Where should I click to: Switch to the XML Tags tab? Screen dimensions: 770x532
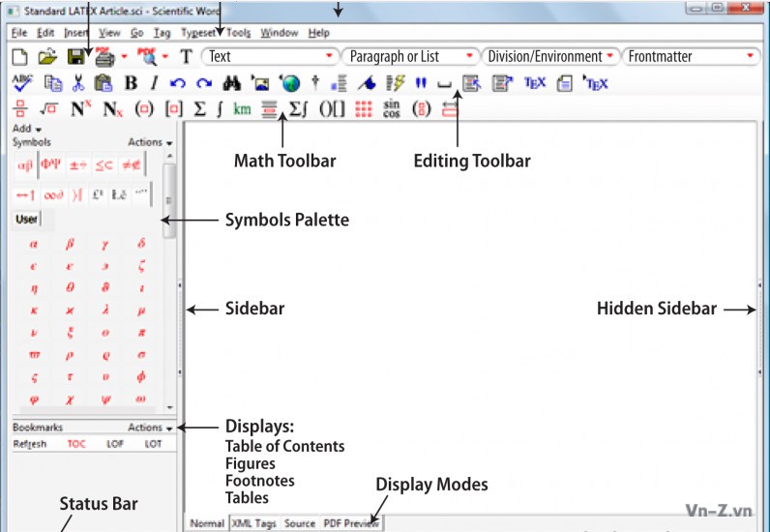point(253,523)
